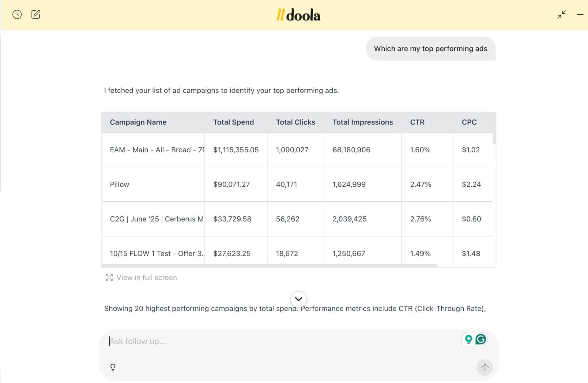This screenshot has height=383, width=588.
Task: Click the Campaign Name column header
Action: point(138,122)
